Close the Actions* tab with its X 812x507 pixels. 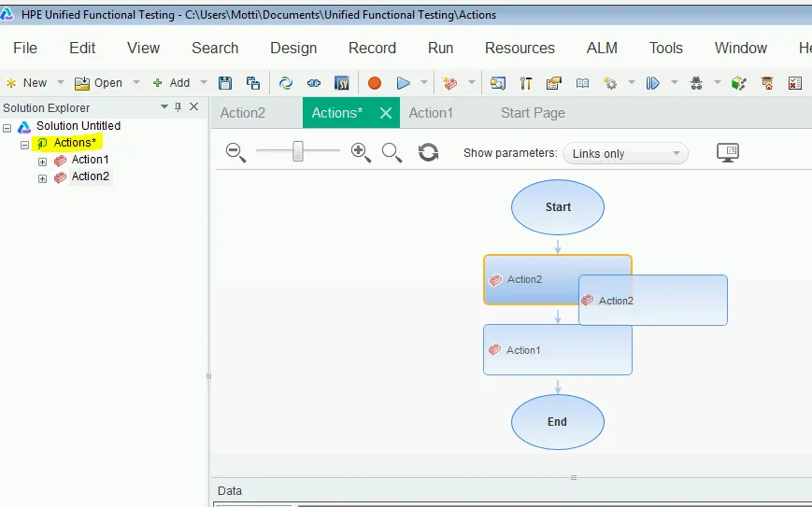(x=386, y=113)
